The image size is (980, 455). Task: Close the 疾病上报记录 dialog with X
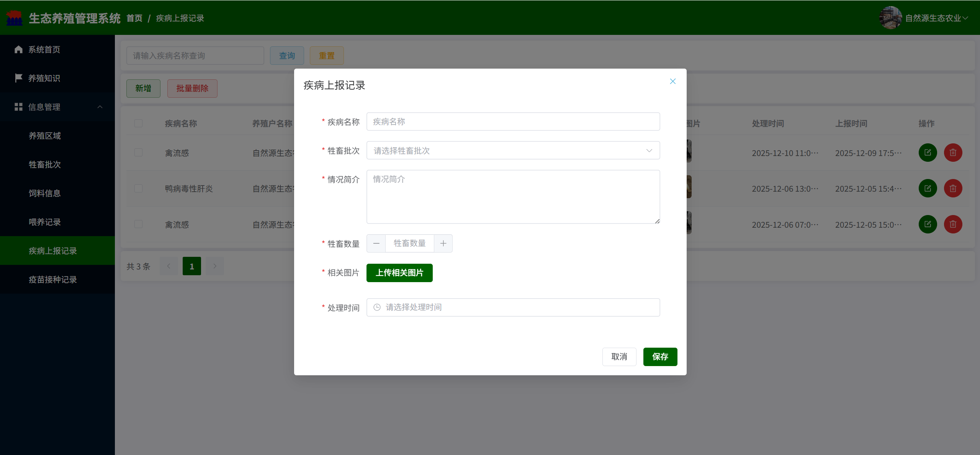pos(672,81)
